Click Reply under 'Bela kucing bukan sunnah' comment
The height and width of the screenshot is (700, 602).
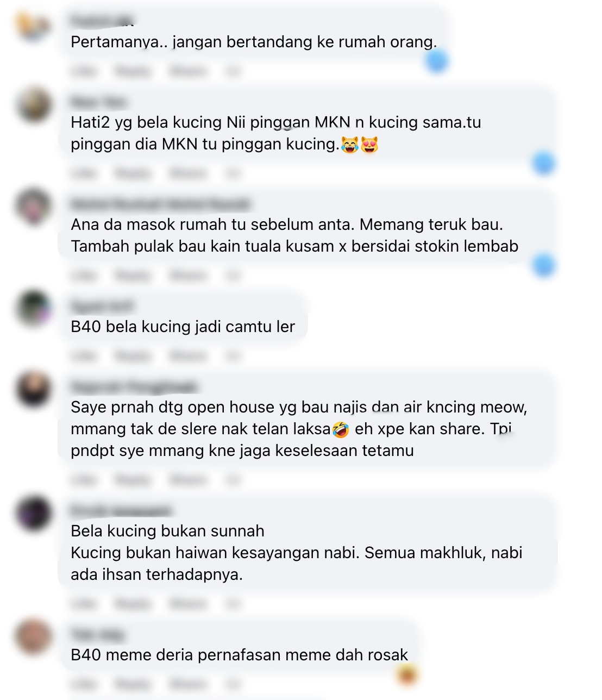(132, 604)
